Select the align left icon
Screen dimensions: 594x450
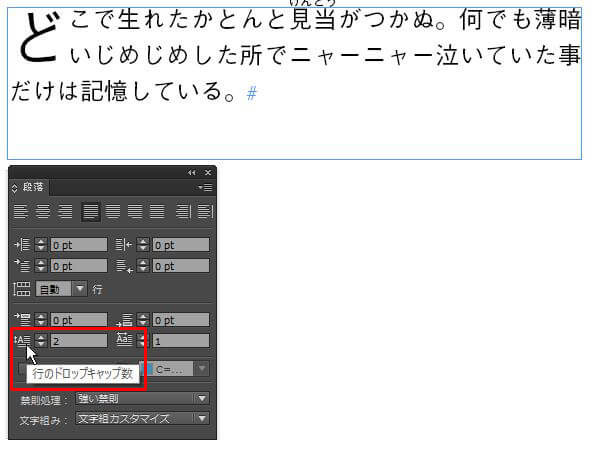[x=21, y=212]
